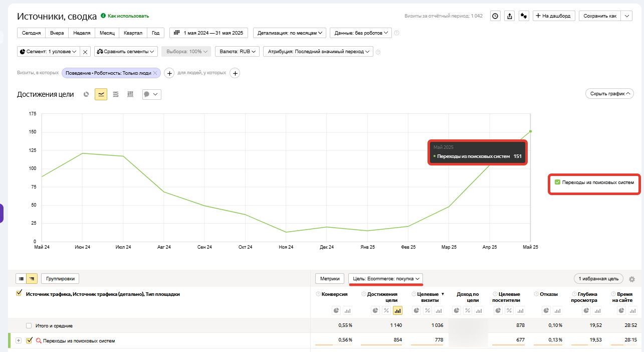The image size is (644, 352).
Task: Open the 'Цель: Ecommerce: покупка' dropdown
Action: pyautogui.click(x=386, y=278)
